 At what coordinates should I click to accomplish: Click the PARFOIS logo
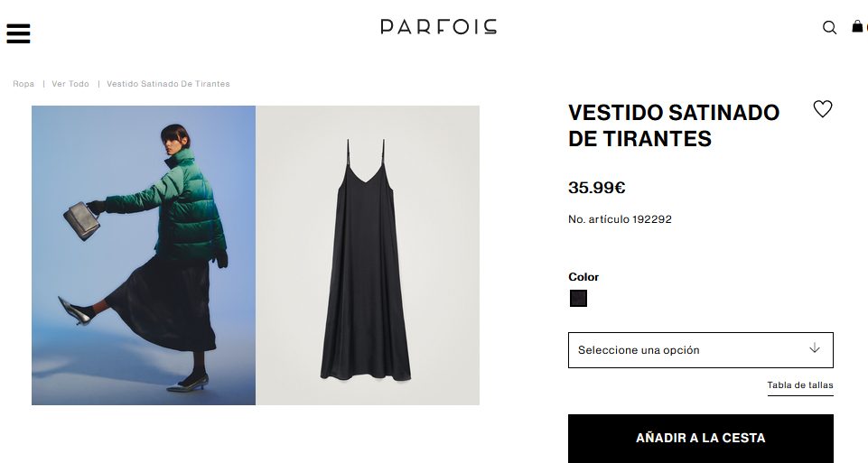[x=438, y=26]
